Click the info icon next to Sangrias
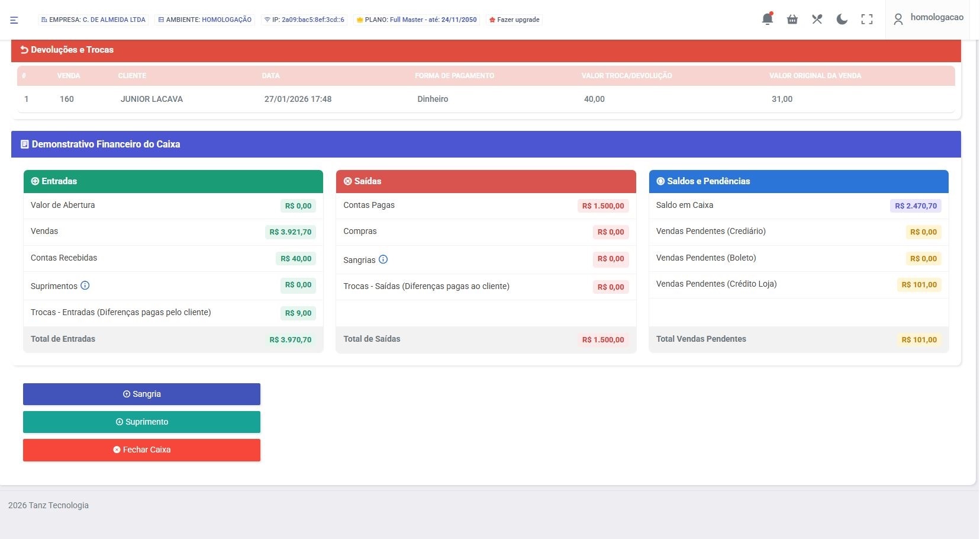Viewport: 980px width, 539px height. pyautogui.click(x=383, y=259)
